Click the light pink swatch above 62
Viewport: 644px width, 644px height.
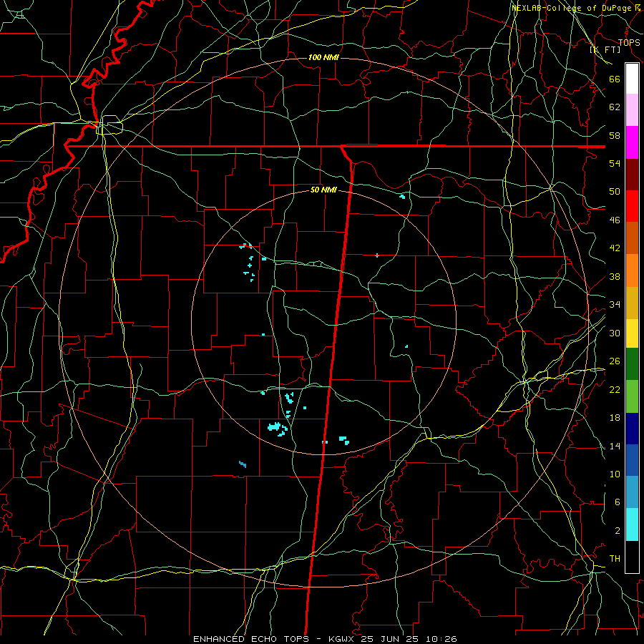(x=632, y=109)
